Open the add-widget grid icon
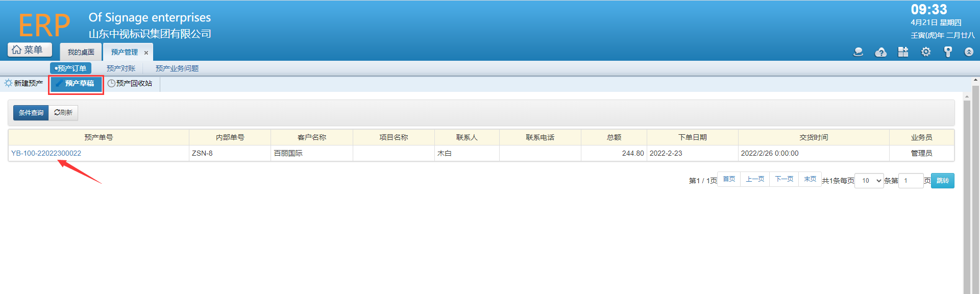Screen dimensions: 980x294 (x=903, y=52)
